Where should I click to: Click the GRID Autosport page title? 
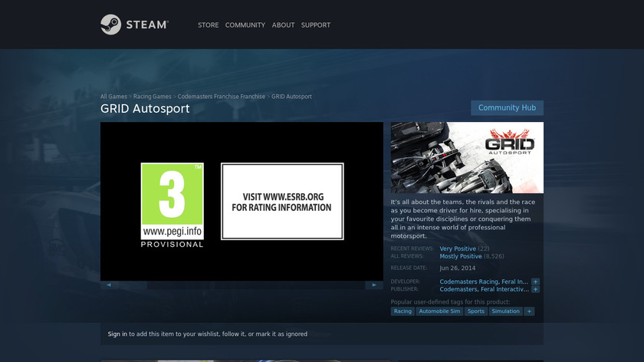coord(145,108)
